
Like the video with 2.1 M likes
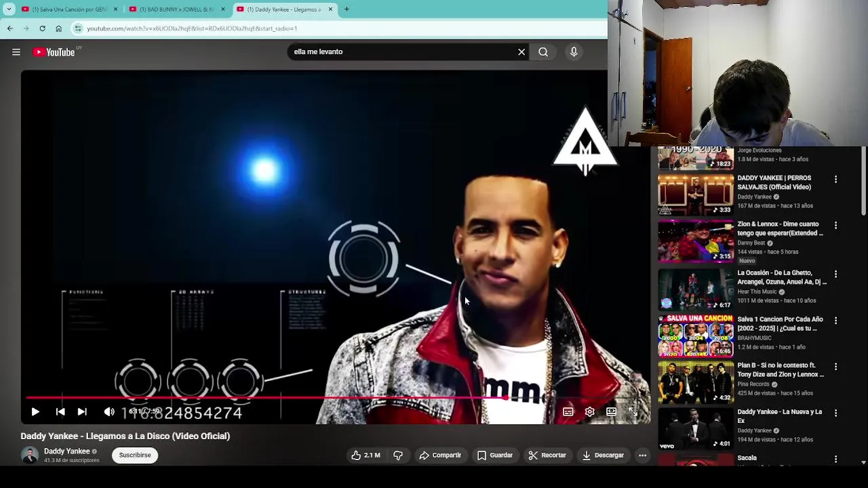[x=366, y=455]
